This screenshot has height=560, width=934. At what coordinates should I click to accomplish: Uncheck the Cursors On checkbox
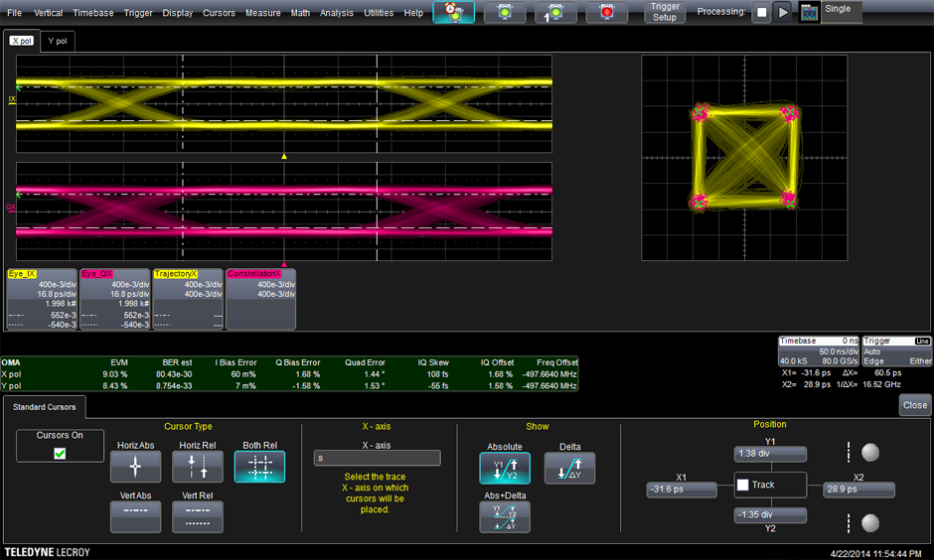tap(60, 453)
